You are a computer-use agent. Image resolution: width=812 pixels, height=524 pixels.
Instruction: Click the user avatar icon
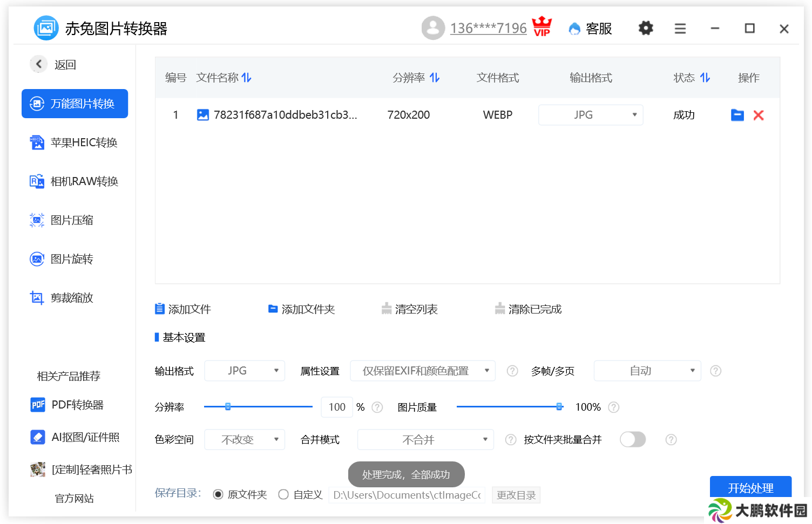(x=433, y=28)
